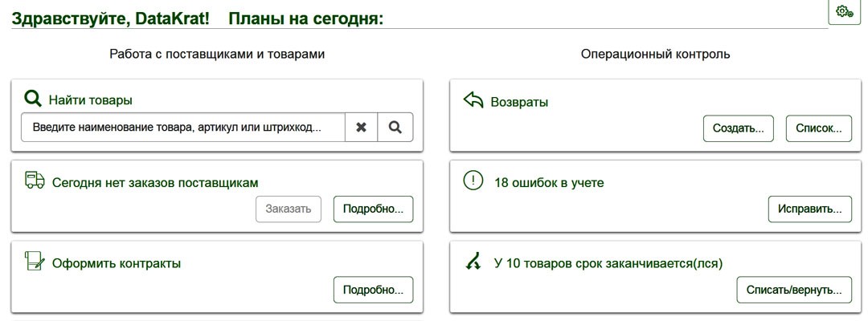Click the Найти товары magnifier icon

(33, 100)
